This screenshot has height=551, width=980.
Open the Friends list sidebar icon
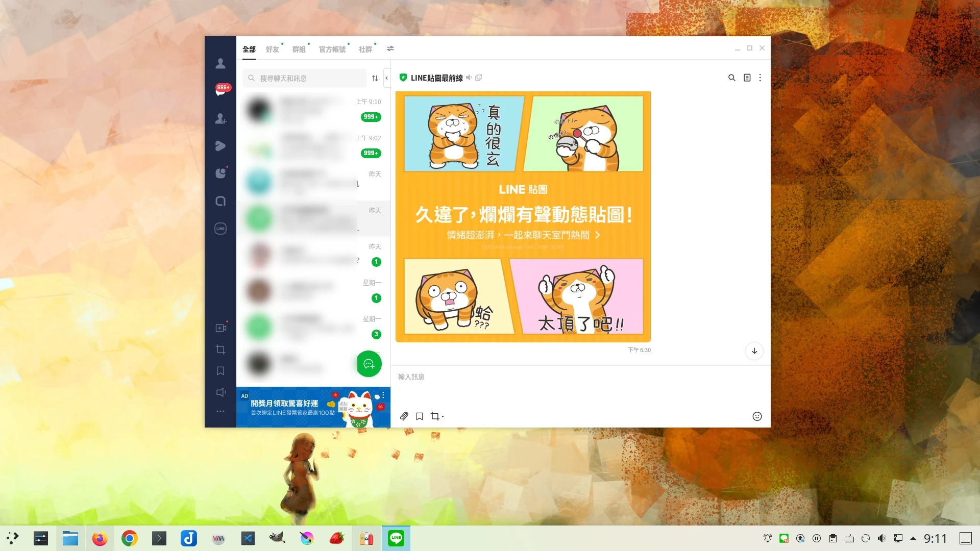tap(220, 64)
